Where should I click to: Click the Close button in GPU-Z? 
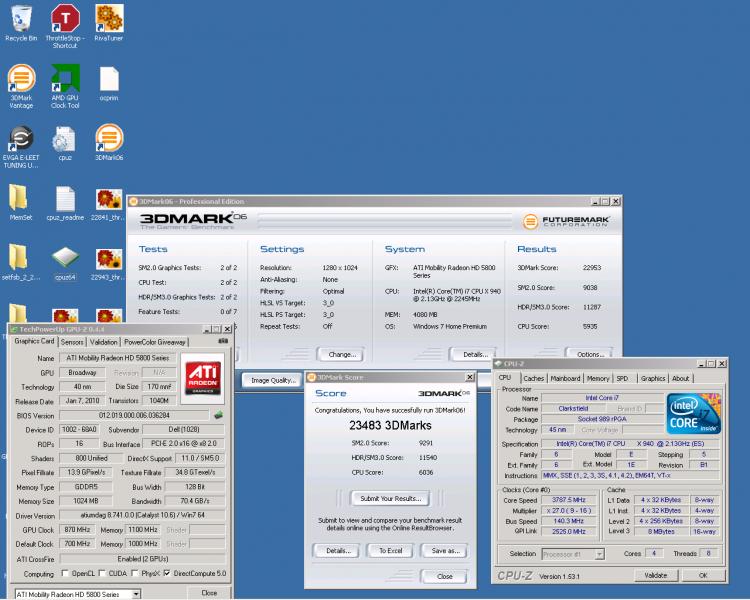[209, 592]
